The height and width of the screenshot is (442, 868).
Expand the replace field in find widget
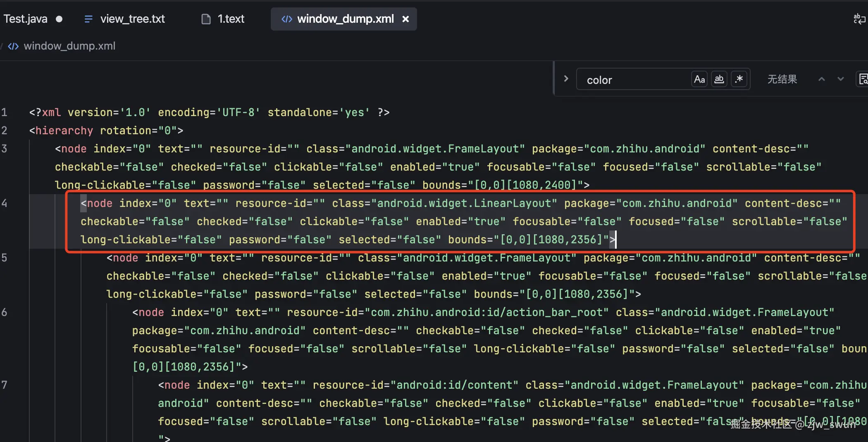pyautogui.click(x=566, y=78)
